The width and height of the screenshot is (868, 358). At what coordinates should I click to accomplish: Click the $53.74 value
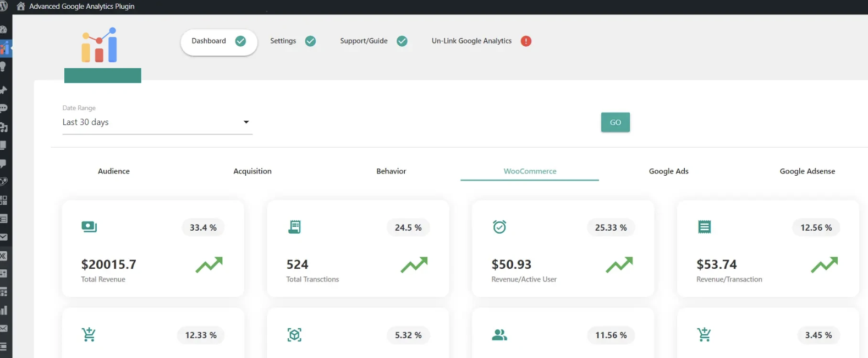tap(717, 264)
